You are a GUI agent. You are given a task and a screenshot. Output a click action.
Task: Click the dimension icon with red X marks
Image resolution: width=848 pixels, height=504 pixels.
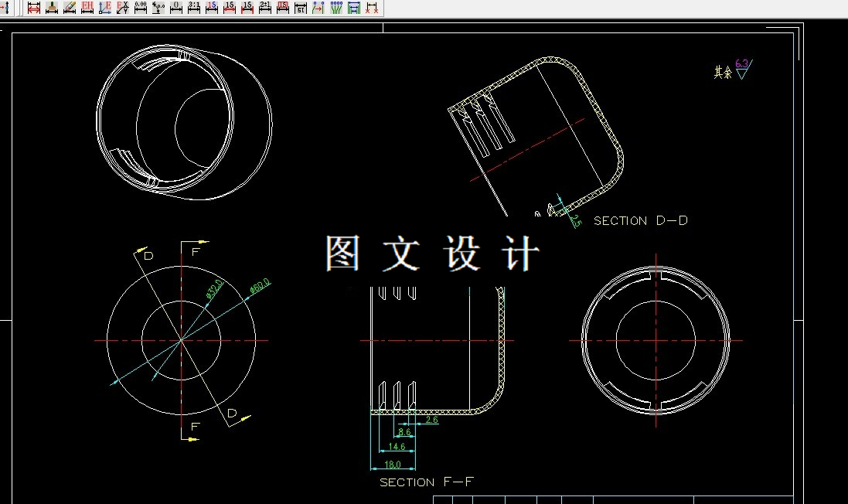(372, 8)
